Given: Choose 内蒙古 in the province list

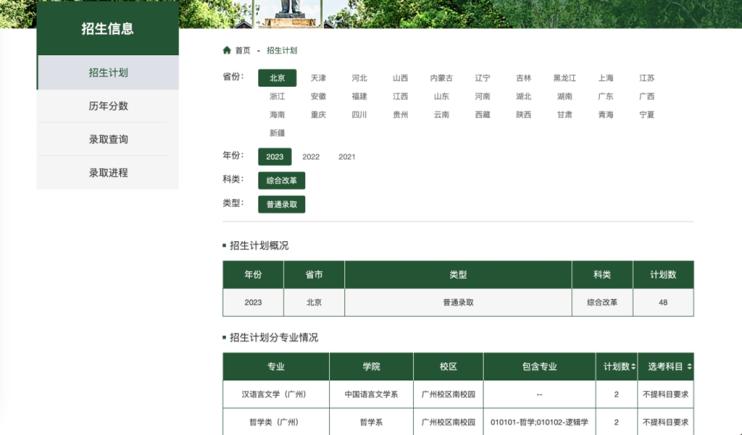Looking at the screenshot, I should coord(441,78).
